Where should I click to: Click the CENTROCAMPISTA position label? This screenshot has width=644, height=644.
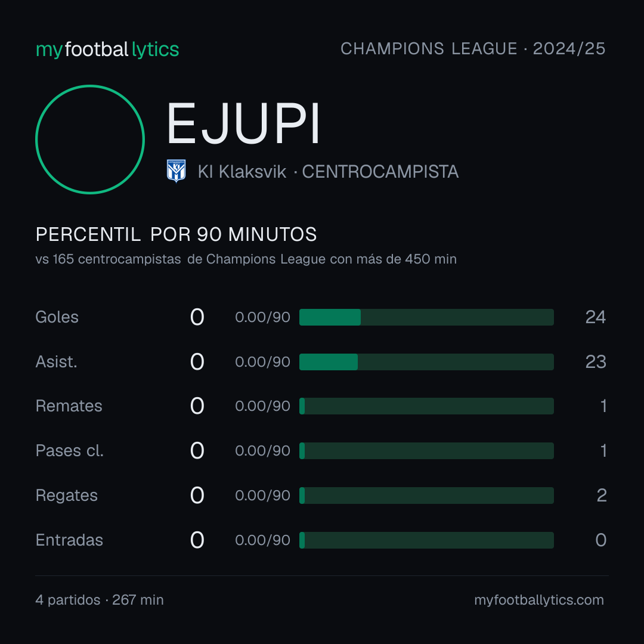(x=380, y=172)
